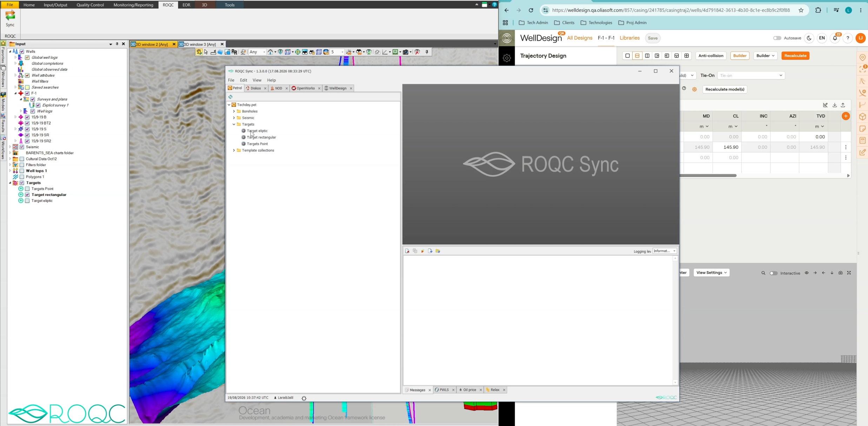The image size is (868, 426).
Task: Click the refresh icon in ROQC Sync tree panel
Action: (x=231, y=97)
